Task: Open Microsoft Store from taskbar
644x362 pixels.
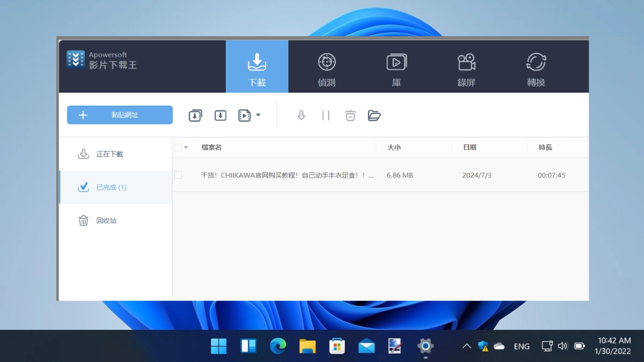Action: coord(337,346)
